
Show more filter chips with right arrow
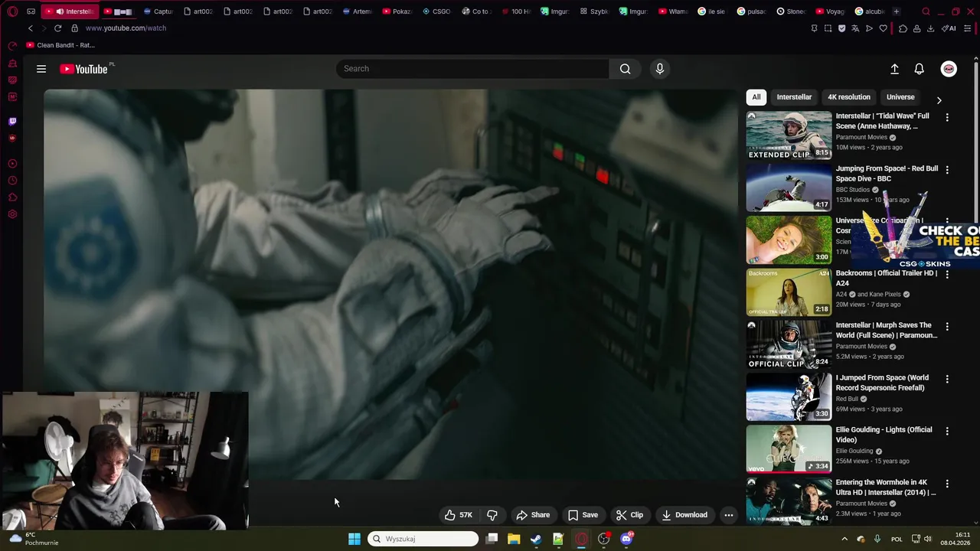coord(939,100)
